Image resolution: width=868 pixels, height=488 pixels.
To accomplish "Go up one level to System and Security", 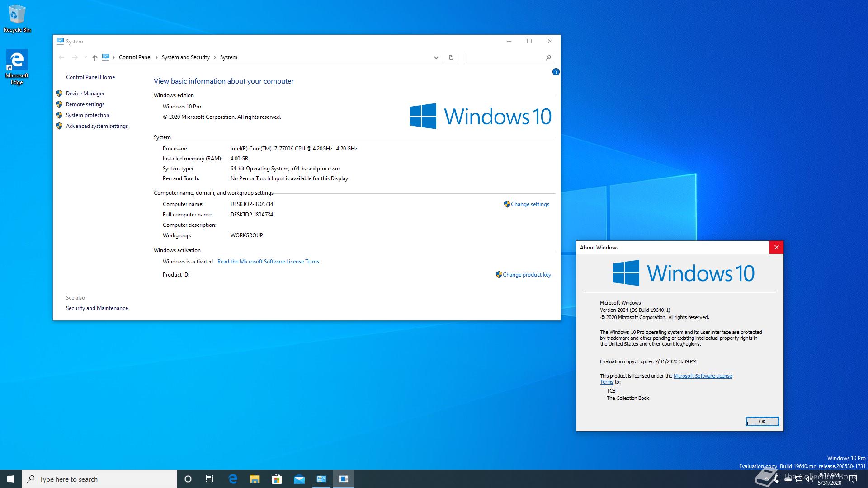I will tap(94, 57).
